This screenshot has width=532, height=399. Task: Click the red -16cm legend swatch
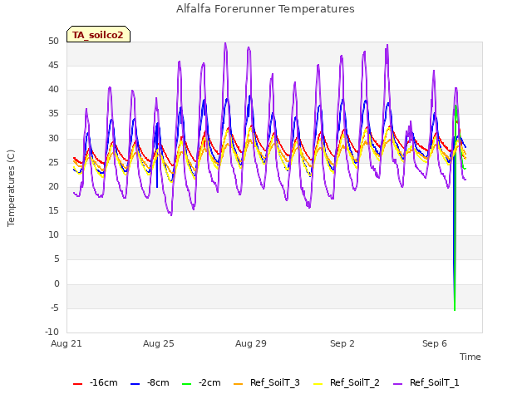[77, 384]
